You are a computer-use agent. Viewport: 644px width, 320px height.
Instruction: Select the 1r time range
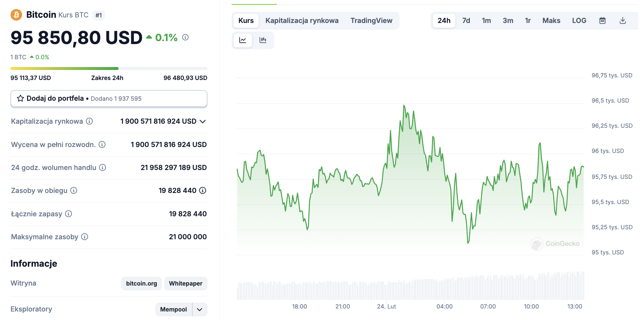point(528,20)
